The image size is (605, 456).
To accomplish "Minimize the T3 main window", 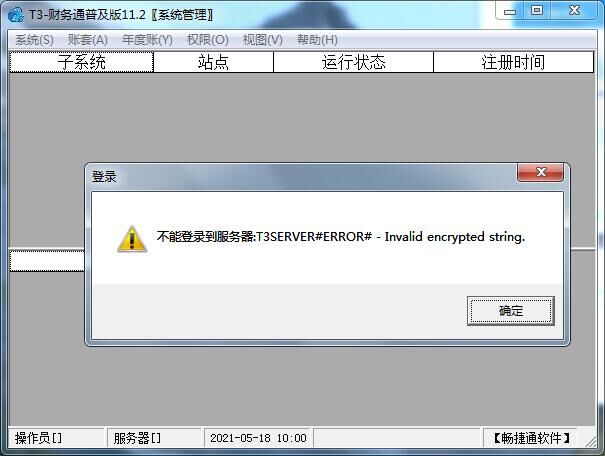I will (x=510, y=12).
